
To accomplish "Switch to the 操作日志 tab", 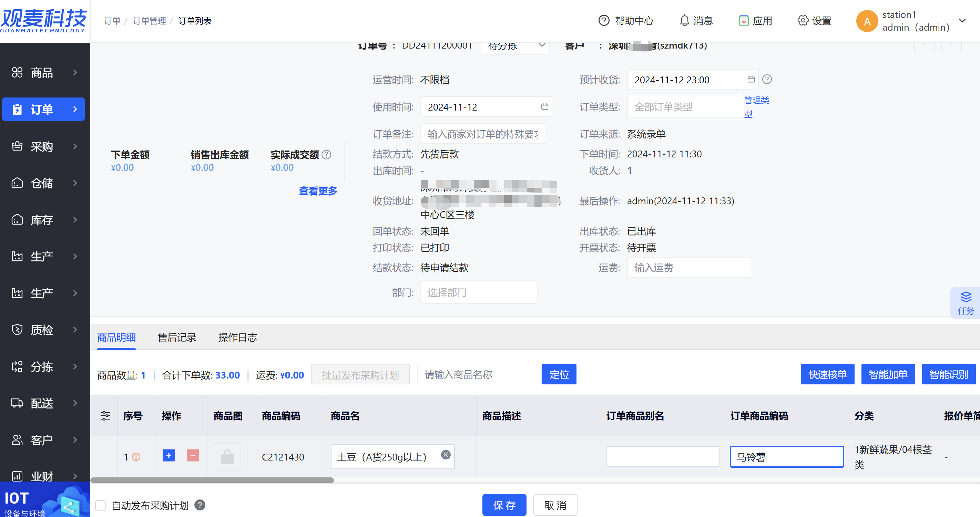I will coord(237,337).
